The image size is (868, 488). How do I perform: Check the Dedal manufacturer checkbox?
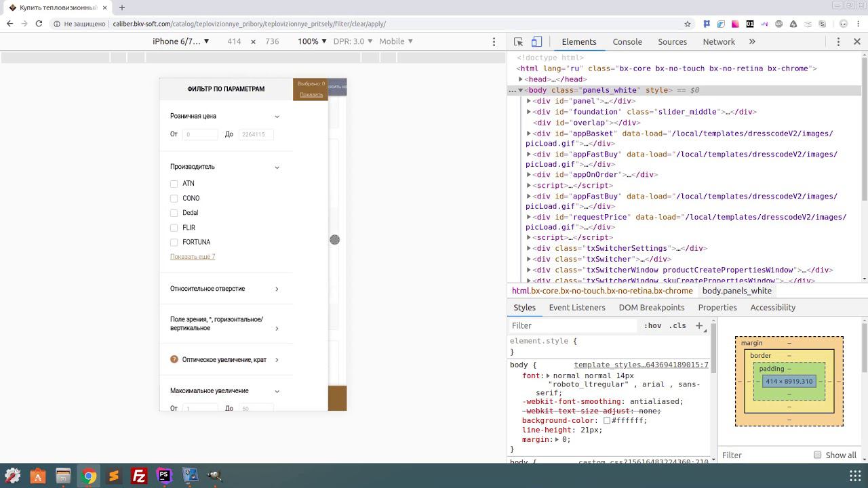tap(174, 213)
